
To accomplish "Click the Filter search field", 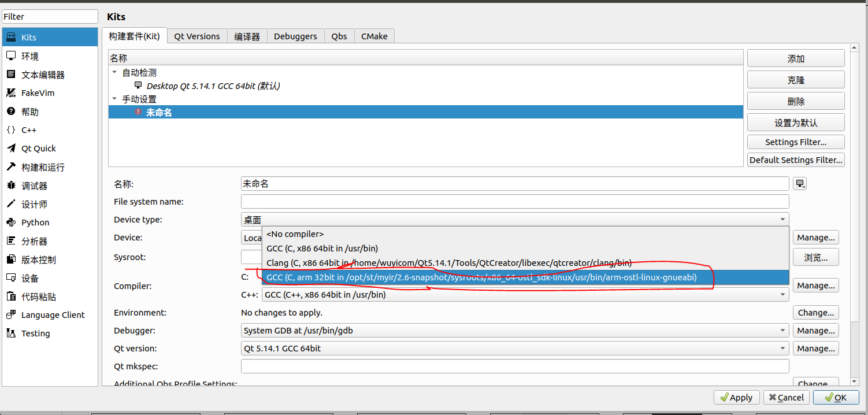I will [50, 17].
